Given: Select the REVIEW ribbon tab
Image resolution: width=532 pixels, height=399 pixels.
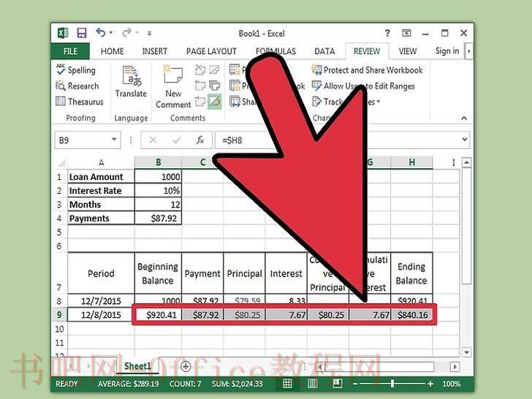Looking at the screenshot, I should pos(367,51).
